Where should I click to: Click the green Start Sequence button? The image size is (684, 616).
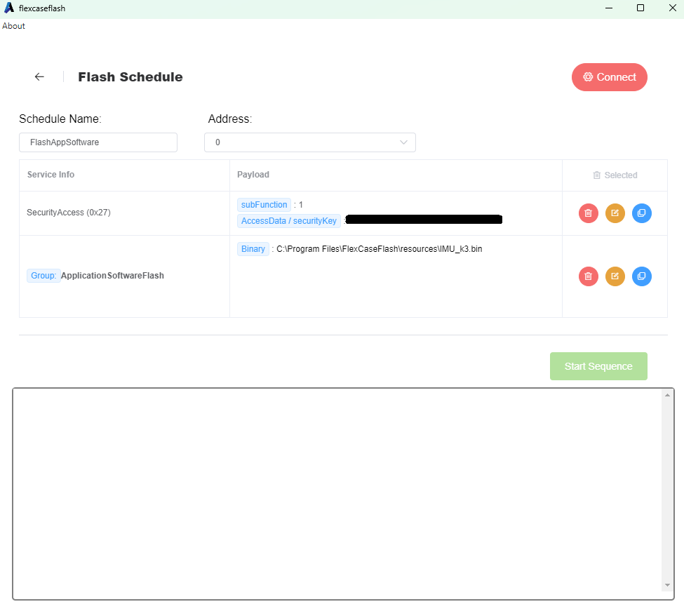(x=598, y=366)
